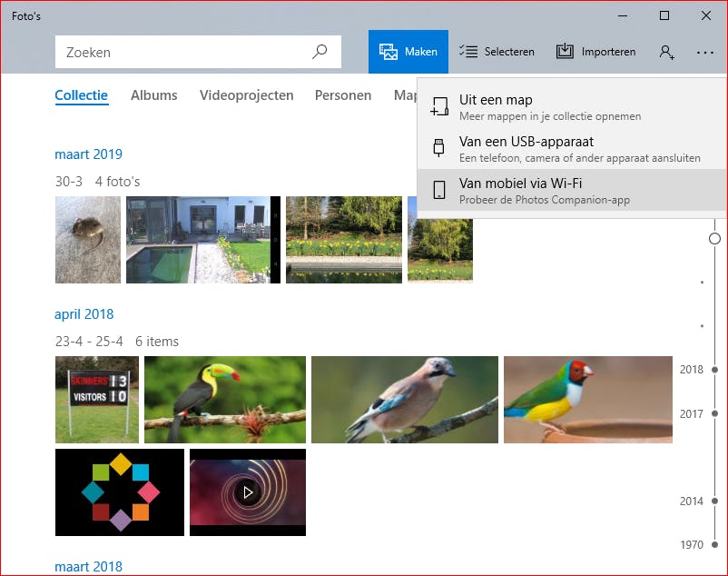
Task: Click the 'april 2018' date heading
Action: coord(84,314)
